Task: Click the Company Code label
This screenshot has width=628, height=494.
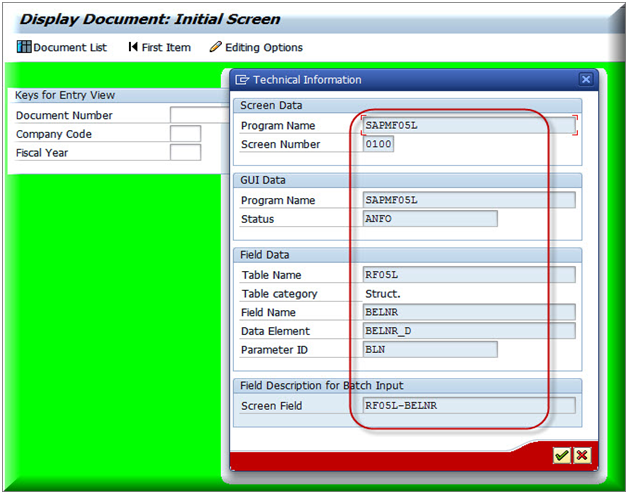Action: [x=54, y=134]
